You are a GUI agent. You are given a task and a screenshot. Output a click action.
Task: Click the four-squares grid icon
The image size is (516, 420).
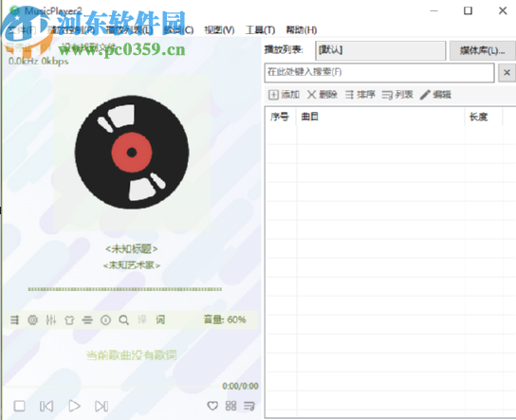point(231,406)
